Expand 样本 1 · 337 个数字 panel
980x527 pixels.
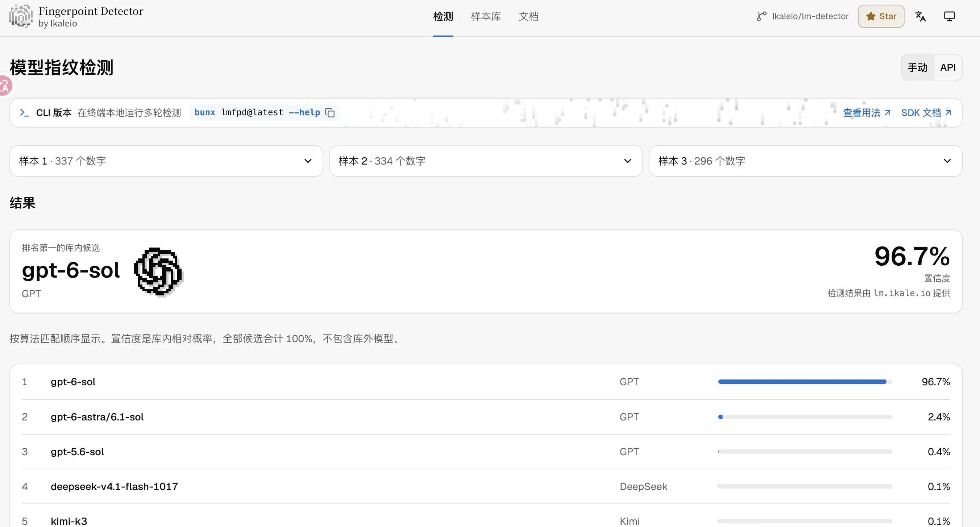tap(166, 161)
